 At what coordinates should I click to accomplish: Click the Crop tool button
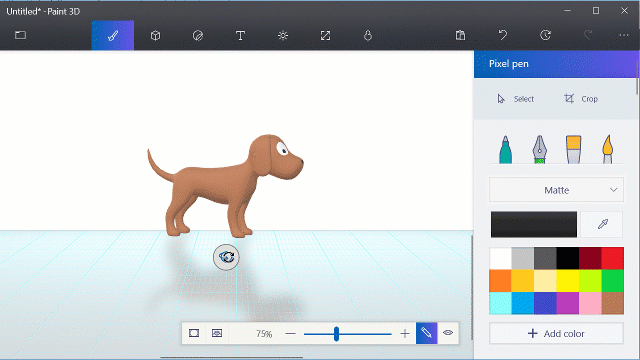click(581, 99)
